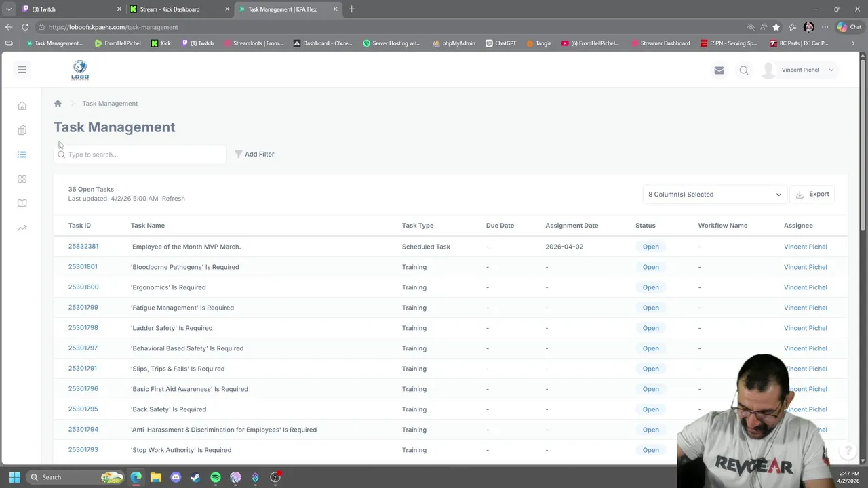
Task: Open the Windows Start button
Action: click(x=14, y=477)
